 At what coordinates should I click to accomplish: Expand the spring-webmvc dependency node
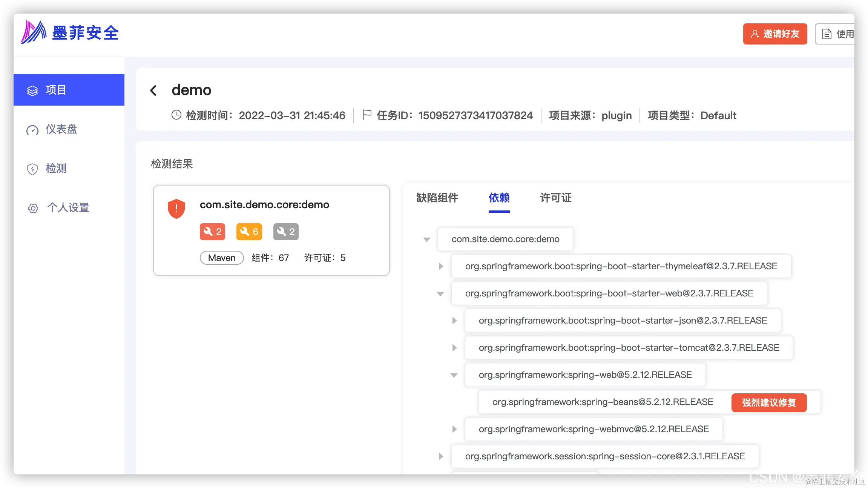(x=454, y=429)
